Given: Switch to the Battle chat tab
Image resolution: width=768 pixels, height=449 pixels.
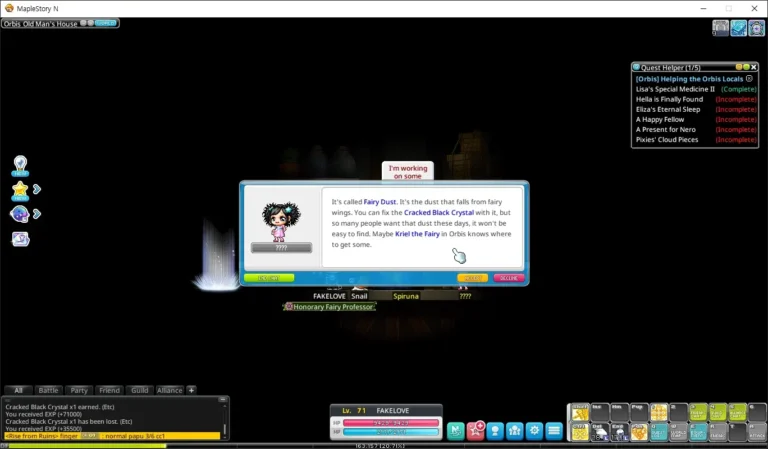Looking at the screenshot, I should click(x=48, y=390).
